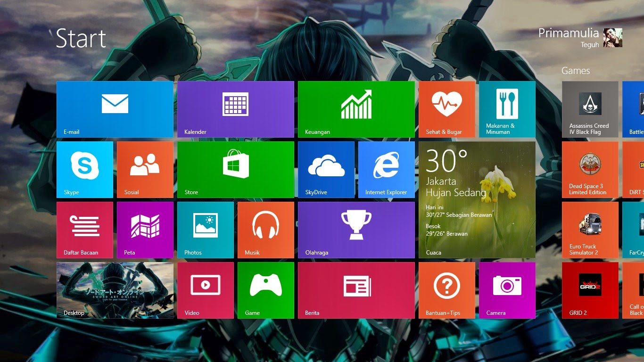Launch the Photos app
Viewport: 644px width, 362px height.
(206, 230)
